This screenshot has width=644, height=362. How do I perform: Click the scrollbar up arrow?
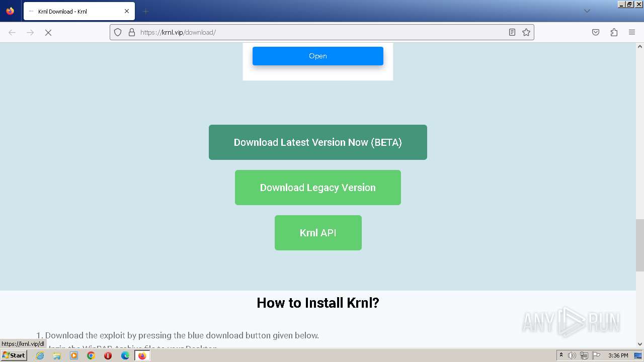click(x=640, y=47)
